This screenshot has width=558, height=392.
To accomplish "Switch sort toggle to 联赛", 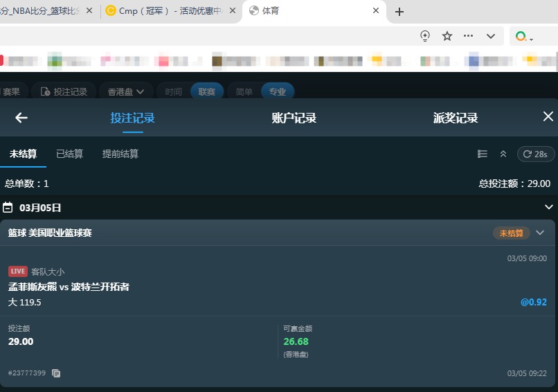I will pos(207,92).
